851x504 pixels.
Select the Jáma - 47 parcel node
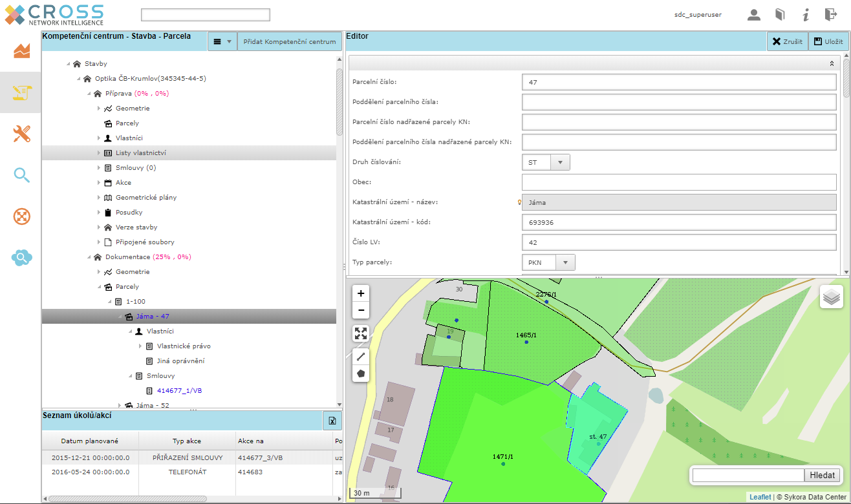[153, 317]
